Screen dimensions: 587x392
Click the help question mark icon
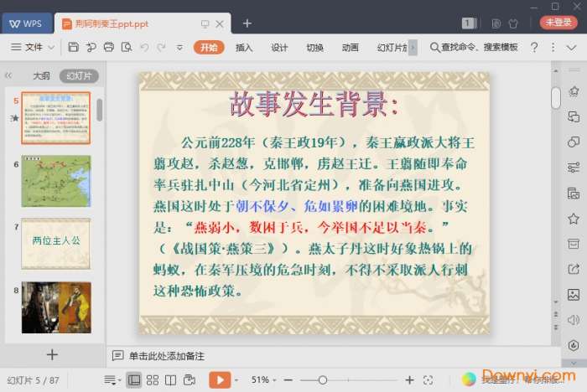pos(534,47)
